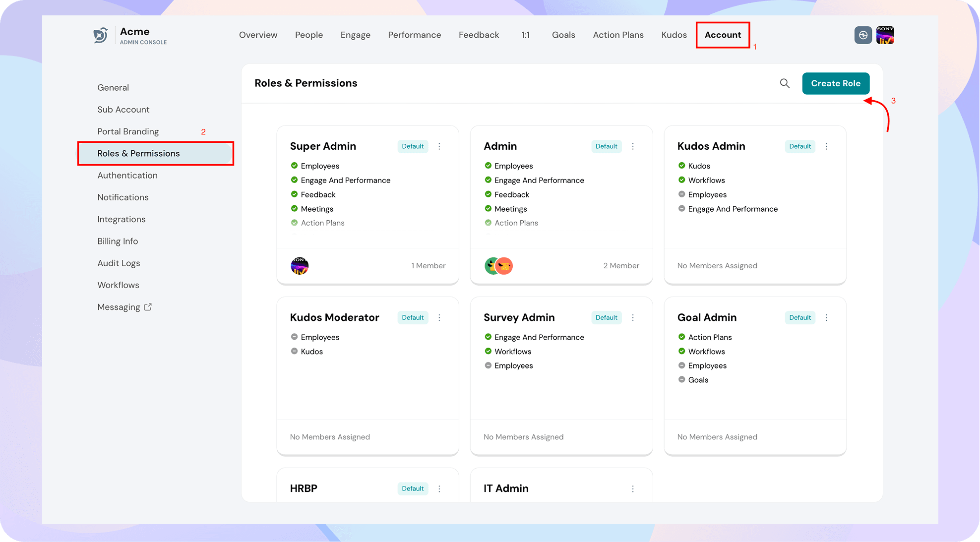Open HRBP card three-dot menu

pos(439,489)
